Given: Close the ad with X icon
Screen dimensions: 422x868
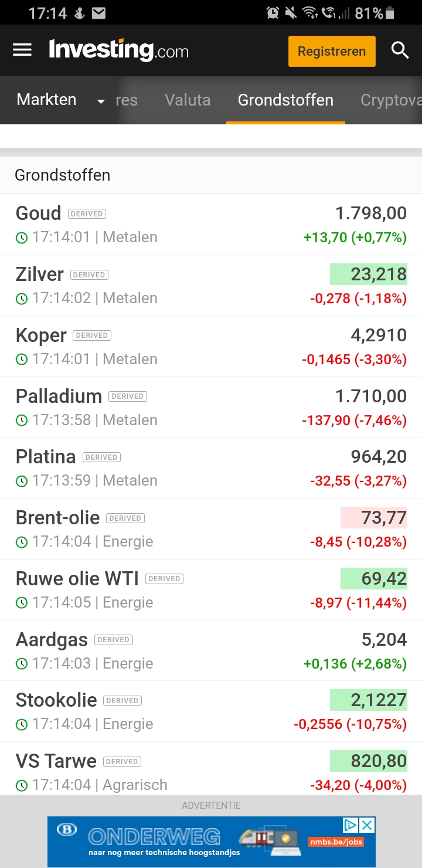Looking at the screenshot, I should (367, 825).
